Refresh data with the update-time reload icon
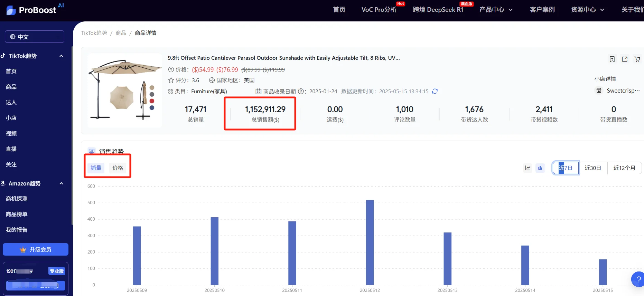The width and height of the screenshot is (644, 296). point(435,91)
